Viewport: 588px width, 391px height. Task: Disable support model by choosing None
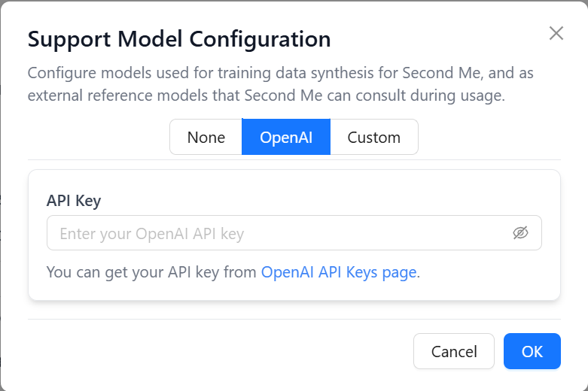pyautogui.click(x=206, y=138)
